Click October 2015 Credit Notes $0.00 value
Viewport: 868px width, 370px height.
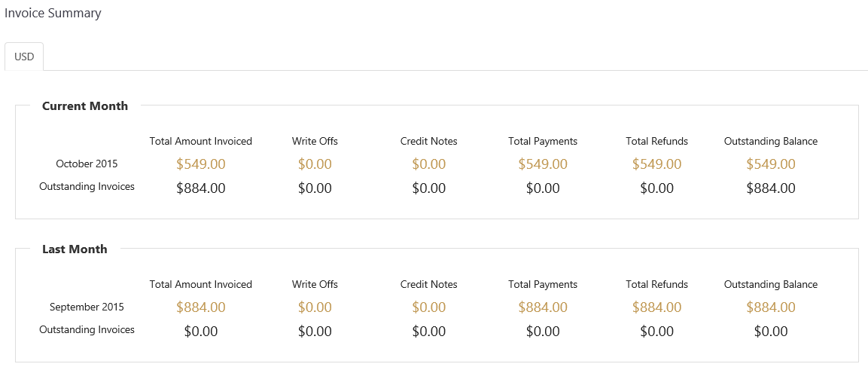429,164
